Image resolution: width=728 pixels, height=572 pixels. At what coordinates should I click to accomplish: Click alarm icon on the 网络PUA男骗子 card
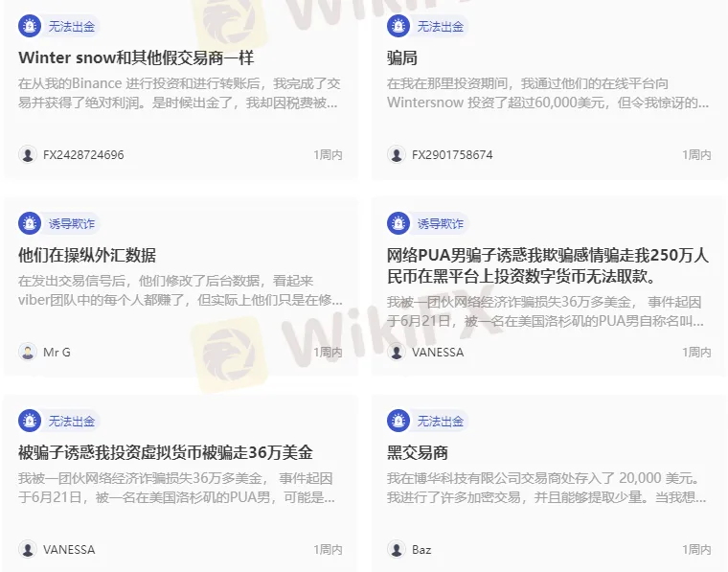tap(398, 223)
